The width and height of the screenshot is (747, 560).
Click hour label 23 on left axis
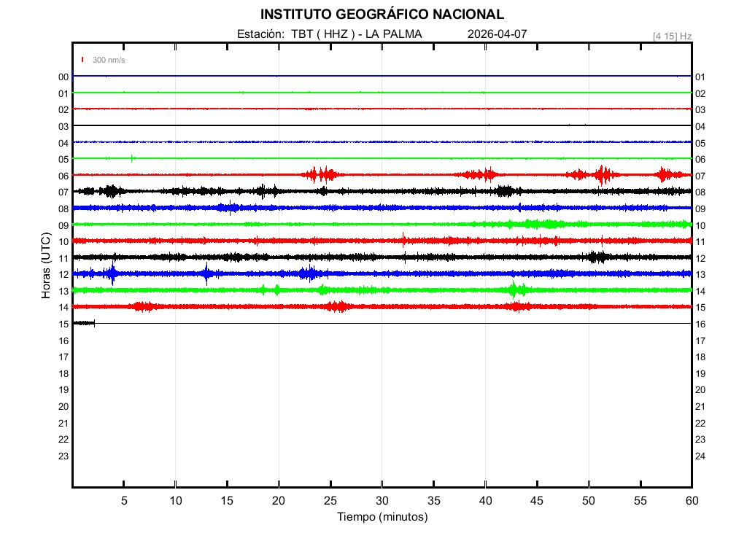pyautogui.click(x=63, y=456)
